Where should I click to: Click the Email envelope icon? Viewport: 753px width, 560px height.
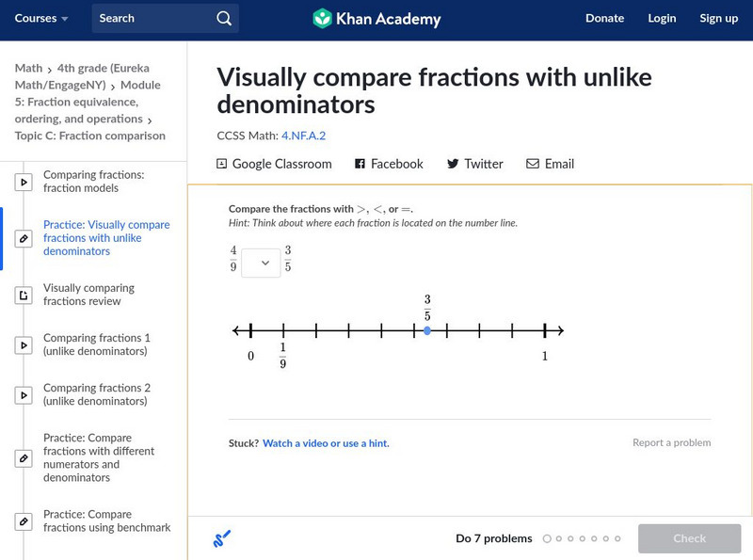[x=533, y=164]
